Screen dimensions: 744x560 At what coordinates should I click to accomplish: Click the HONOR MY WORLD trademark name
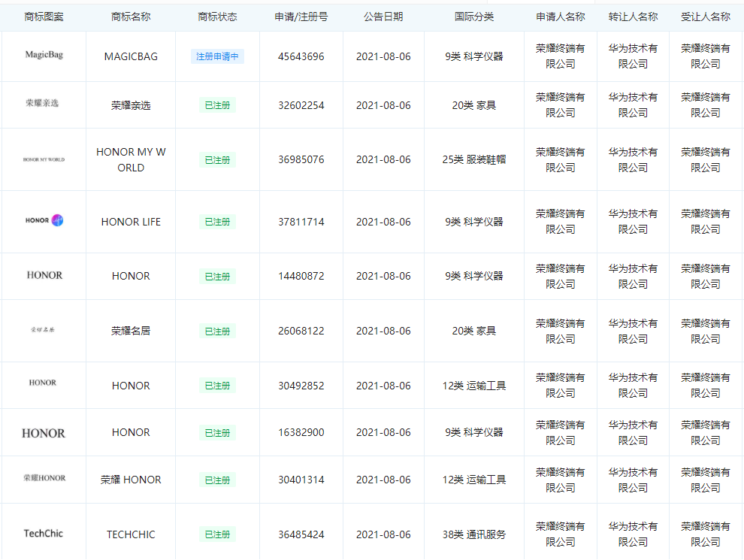point(131,160)
